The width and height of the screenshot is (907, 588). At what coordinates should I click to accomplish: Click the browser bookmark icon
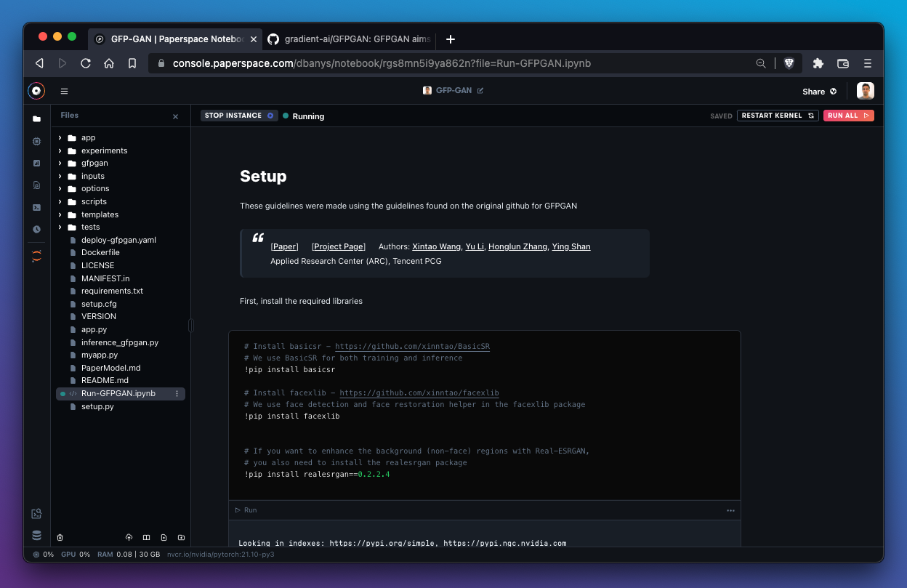point(132,63)
